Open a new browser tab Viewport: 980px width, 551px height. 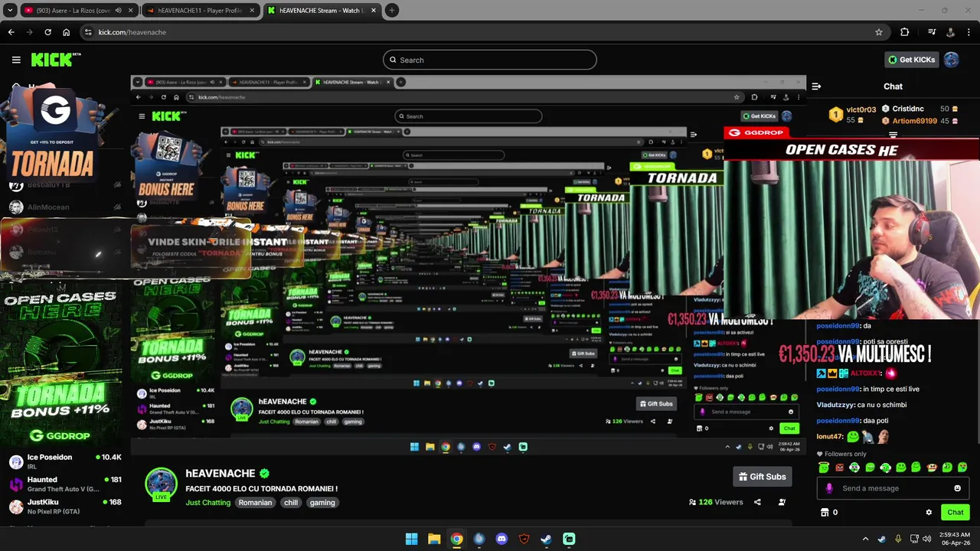coord(392,11)
